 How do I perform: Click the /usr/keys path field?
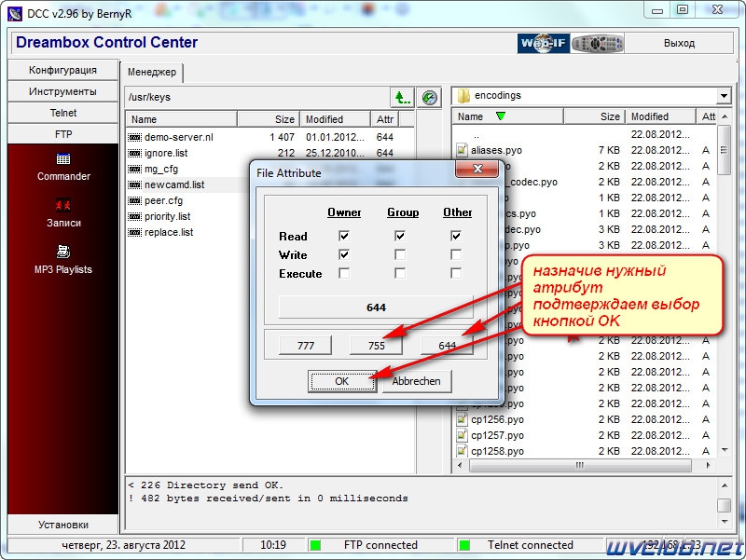[x=257, y=98]
